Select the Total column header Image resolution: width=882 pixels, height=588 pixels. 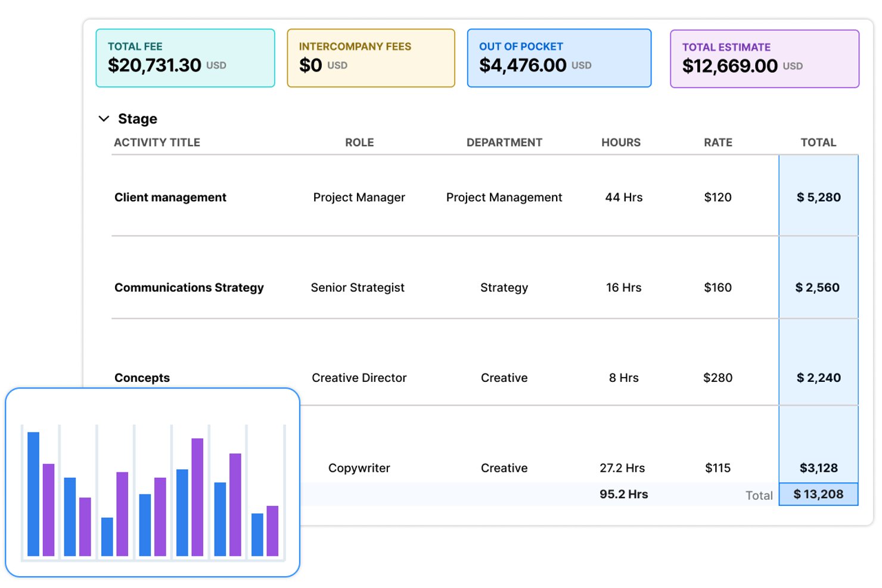click(818, 142)
